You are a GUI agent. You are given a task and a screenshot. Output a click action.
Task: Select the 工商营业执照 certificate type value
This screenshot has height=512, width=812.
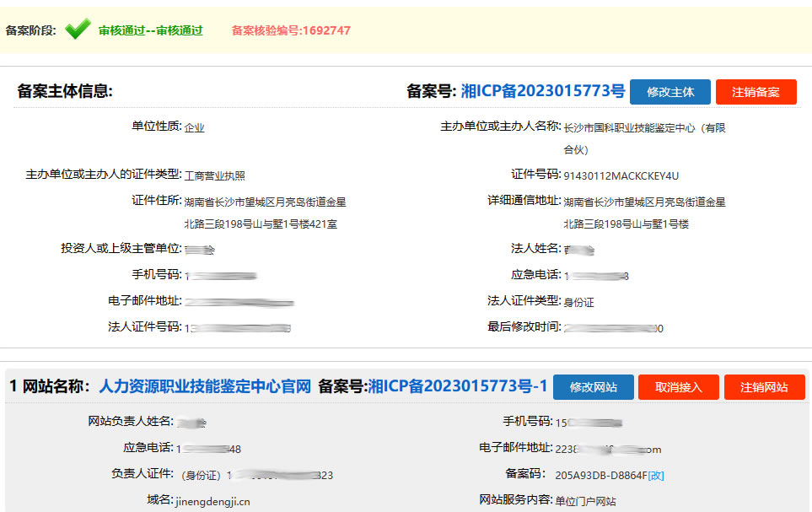[215, 175]
